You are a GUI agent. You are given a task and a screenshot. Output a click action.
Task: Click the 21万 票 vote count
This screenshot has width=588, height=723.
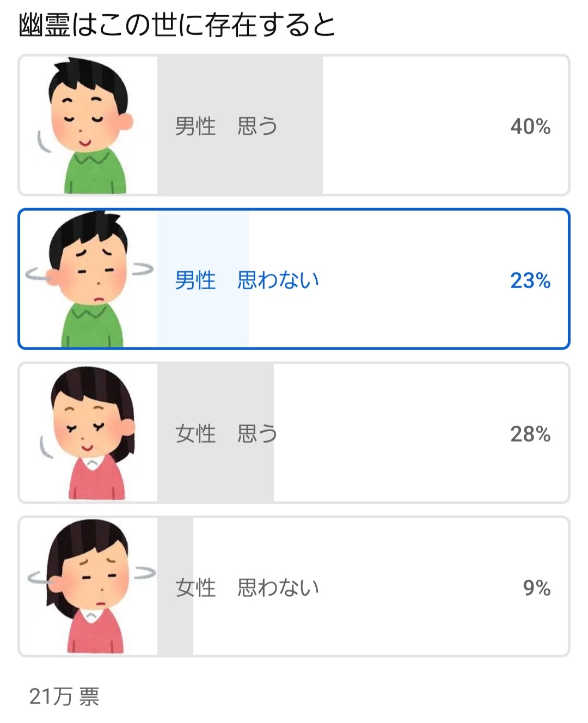[64, 696]
